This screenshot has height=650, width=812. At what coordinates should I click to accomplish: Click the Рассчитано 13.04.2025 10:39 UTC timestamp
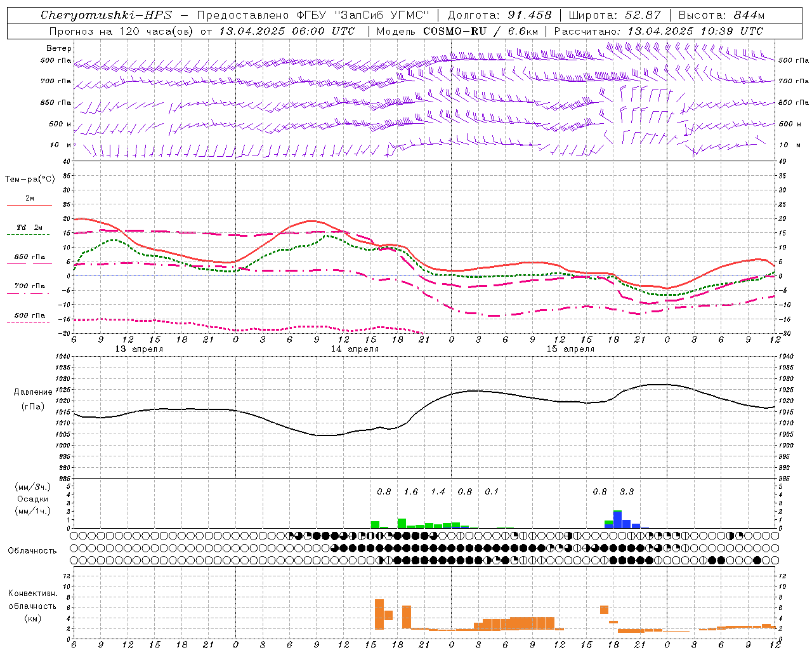[658, 31]
